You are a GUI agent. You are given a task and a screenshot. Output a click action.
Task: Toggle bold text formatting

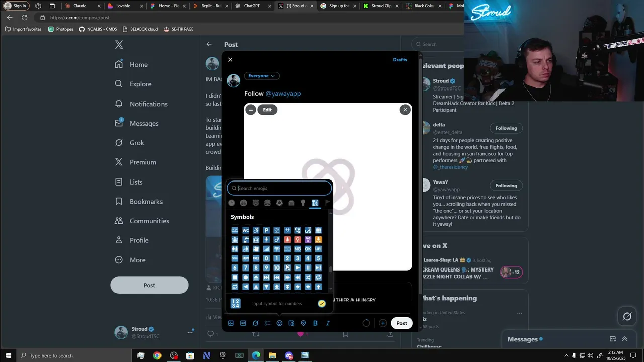pos(315,323)
